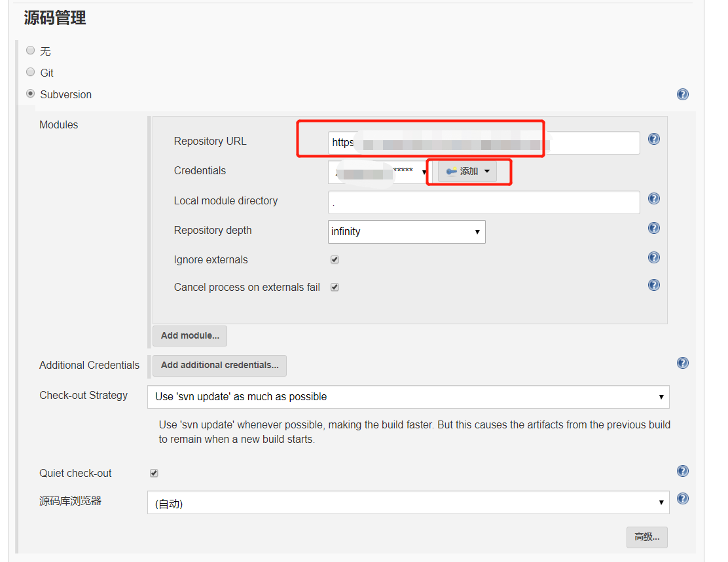Open help for Additional Credentials
This screenshot has height=562, width=728.
tap(682, 363)
